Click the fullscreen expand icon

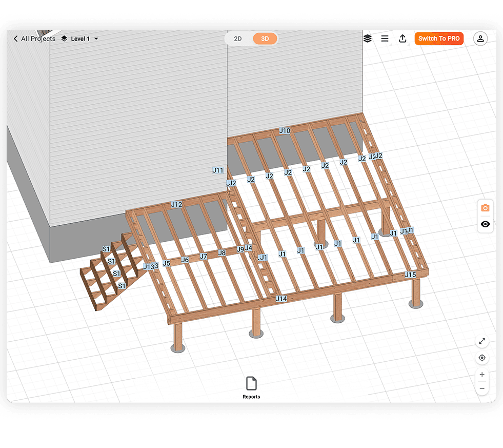(482, 341)
